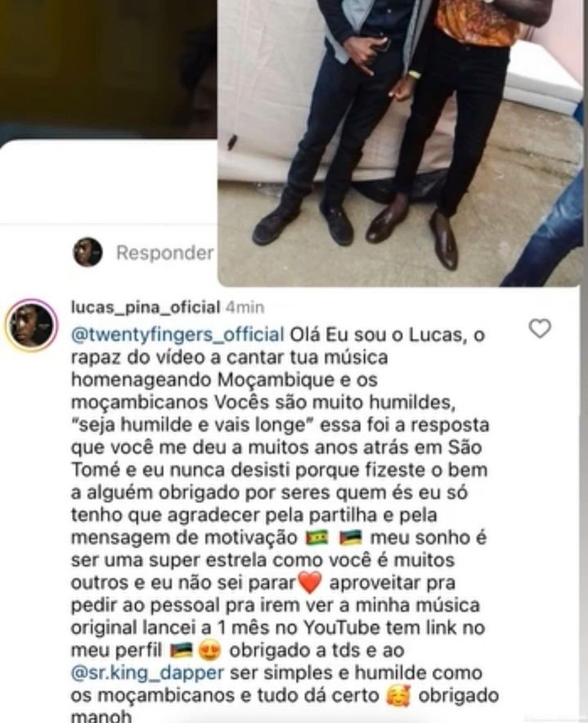Click the Mozambique flag after motivação
Image resolution: width=588 pixels, height=723 pixels.
[351, 537]
